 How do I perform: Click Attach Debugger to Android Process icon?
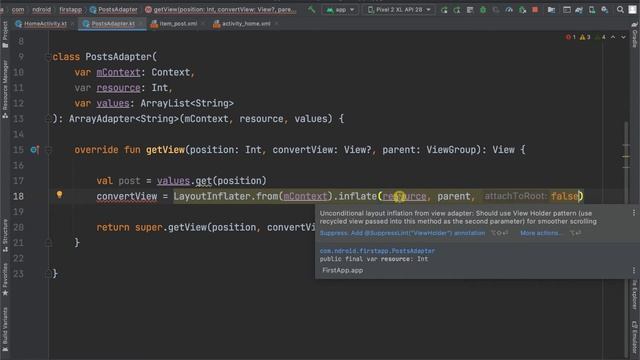pos(522,9)
